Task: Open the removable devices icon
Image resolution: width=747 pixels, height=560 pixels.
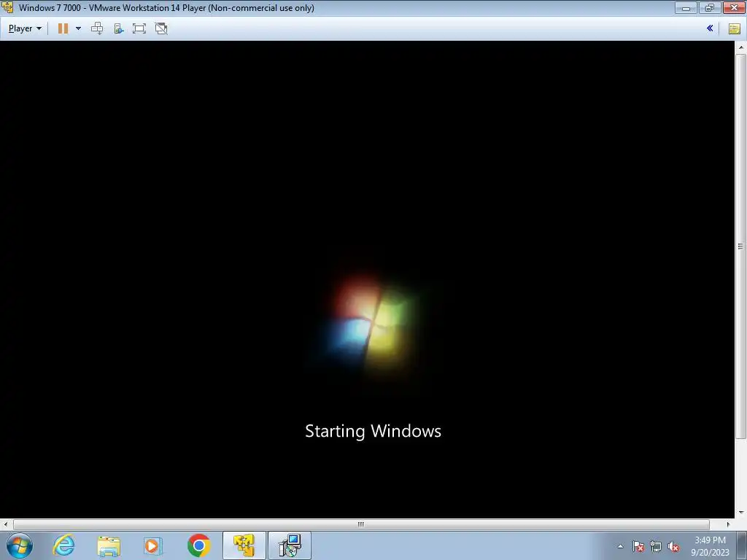Action: pos(119,28)
